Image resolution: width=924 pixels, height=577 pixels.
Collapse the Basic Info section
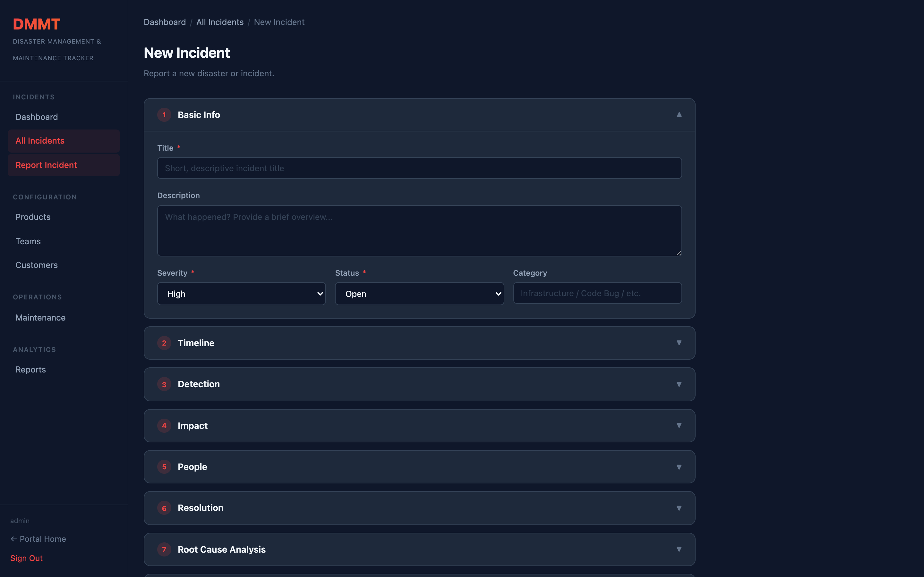pyautogui.click(x=679, y=114)
